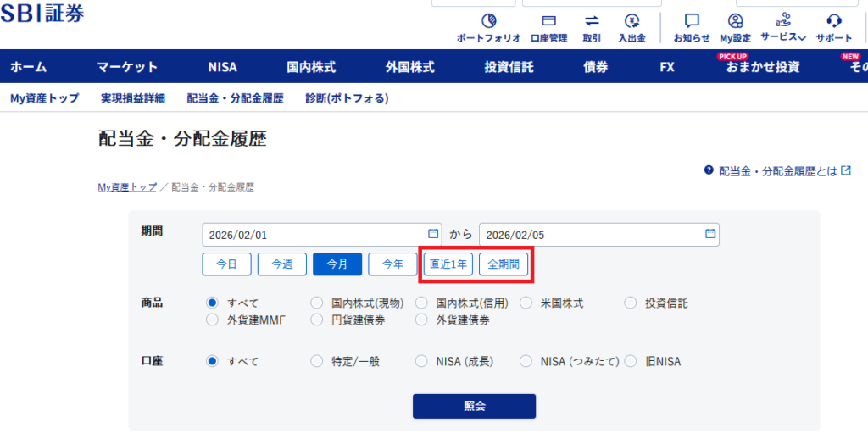The height and width of the screenshot is (434, 868).
Task: Click the 全期間 period button
Action: coord(504,264)
